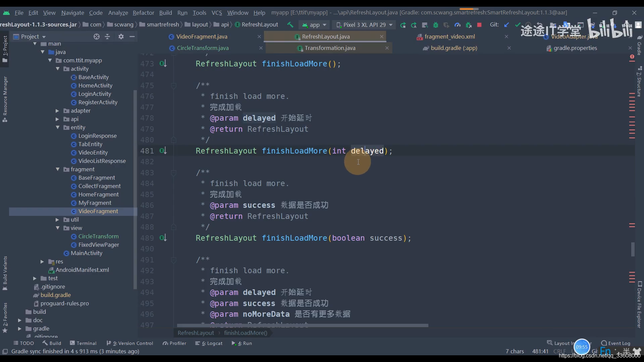Select AndroidManifest.xml in project tree
The image size is (644, 362).
[x=82, y=270]
